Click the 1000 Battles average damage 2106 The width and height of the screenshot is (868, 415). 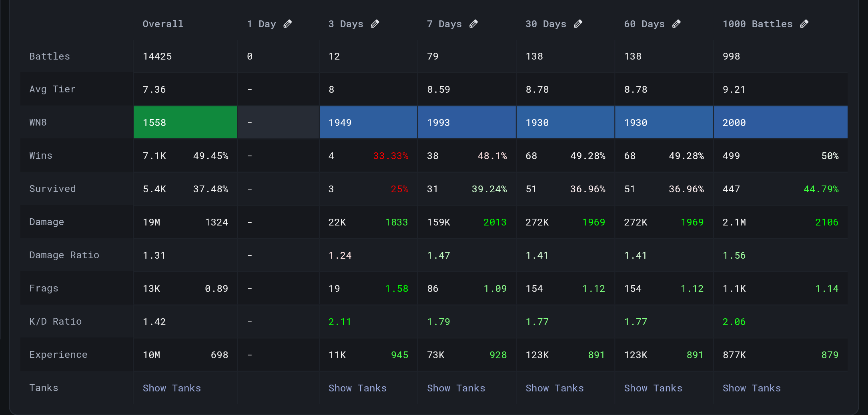(827, 222)
